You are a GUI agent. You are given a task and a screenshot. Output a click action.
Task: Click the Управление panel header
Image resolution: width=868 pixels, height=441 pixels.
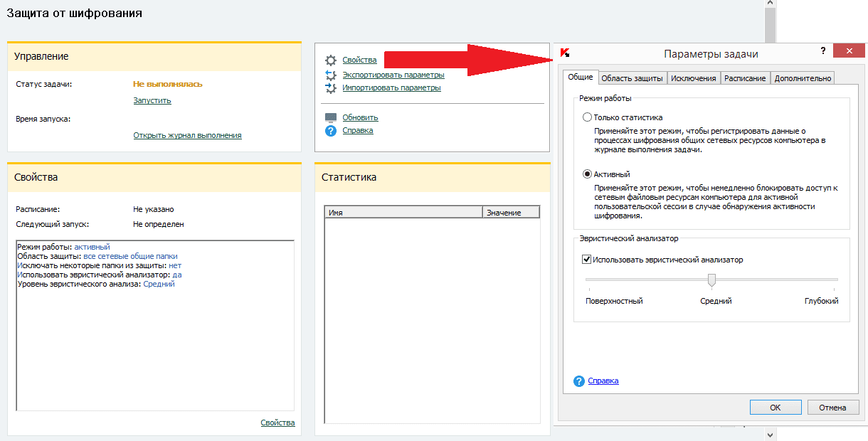pyautogui.click(x=154, y=56)
